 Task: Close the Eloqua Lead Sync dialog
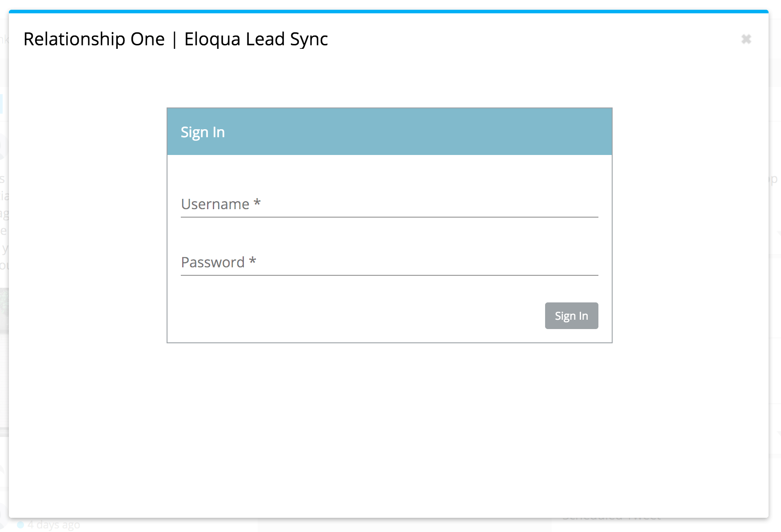746,40
